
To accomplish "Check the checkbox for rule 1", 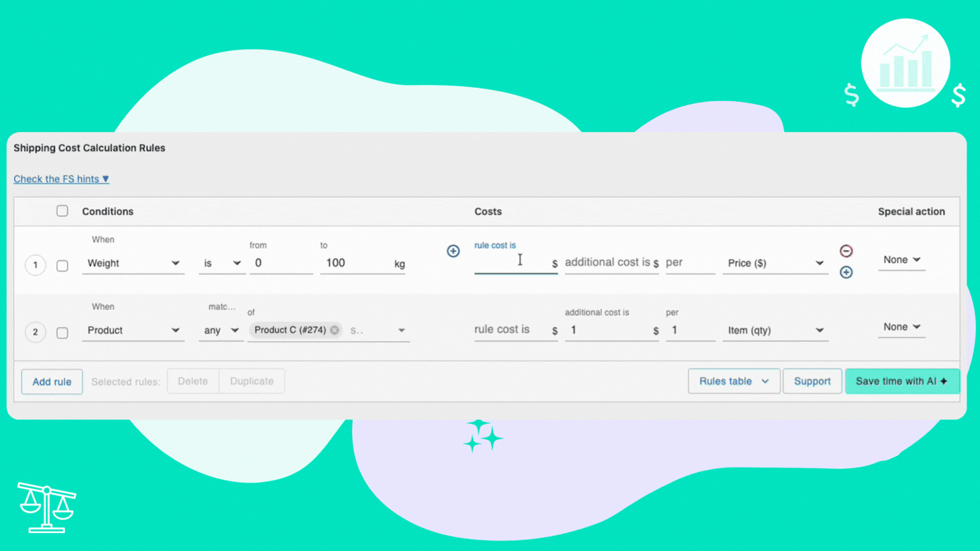I will [62, 265].
